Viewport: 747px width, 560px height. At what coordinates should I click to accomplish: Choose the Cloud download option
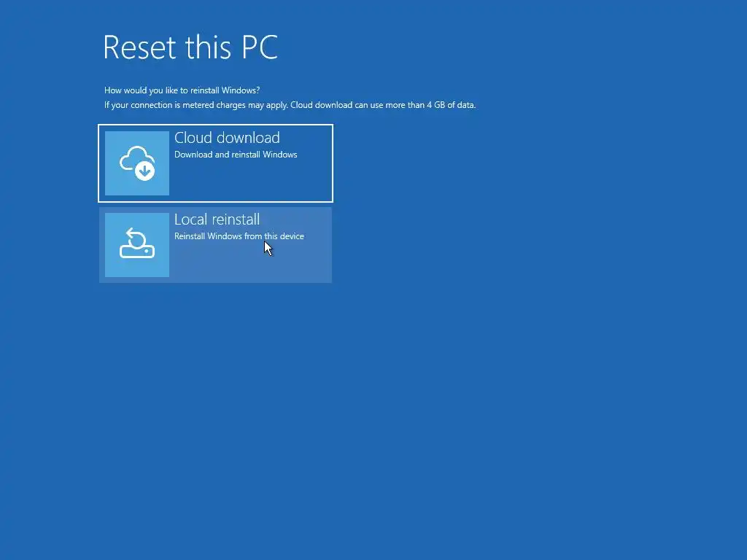coord(215,163)
